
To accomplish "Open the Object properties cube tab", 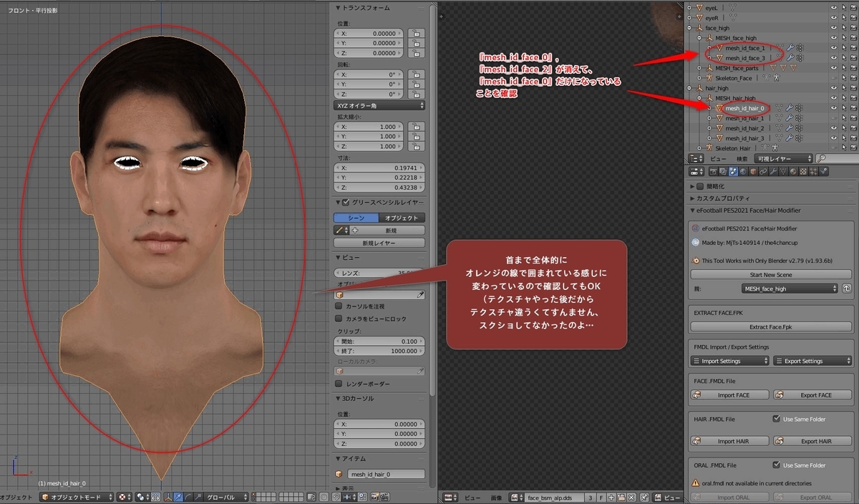I will click(x=753, y=172).
